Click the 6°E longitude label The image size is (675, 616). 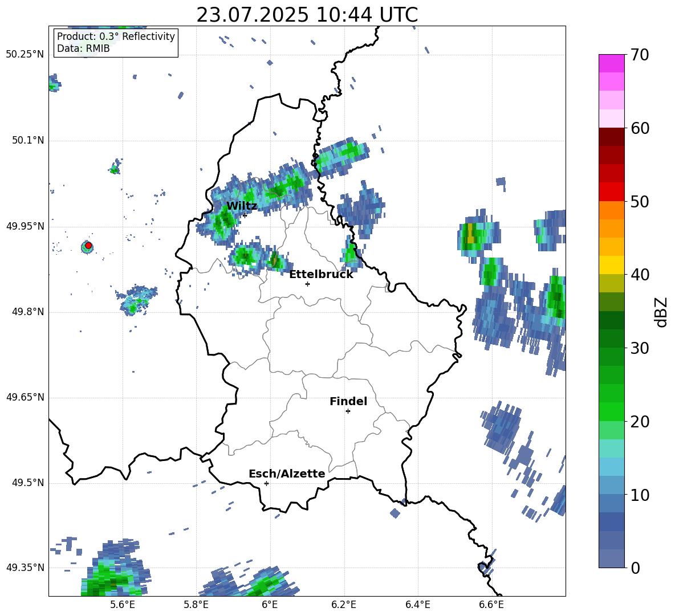pos(270,605)
